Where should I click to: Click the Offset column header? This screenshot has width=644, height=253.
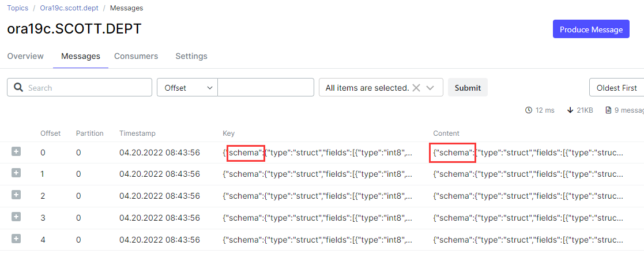click(51, 133)
